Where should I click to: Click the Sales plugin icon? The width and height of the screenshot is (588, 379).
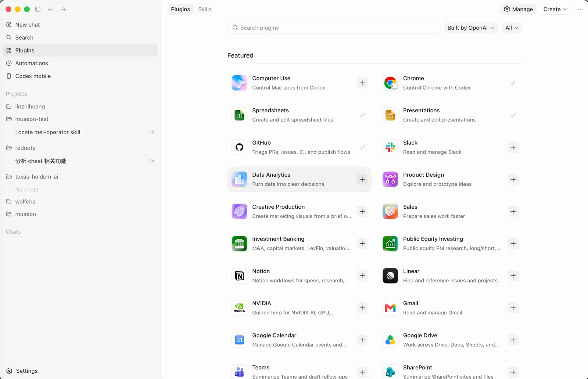point(390,212)
